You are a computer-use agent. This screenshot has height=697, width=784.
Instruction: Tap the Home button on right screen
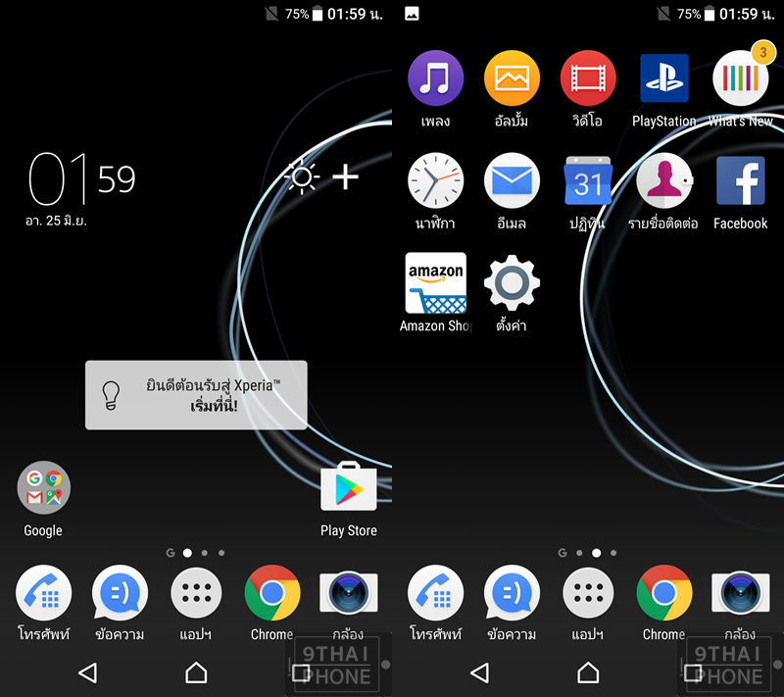pos(588,672)
